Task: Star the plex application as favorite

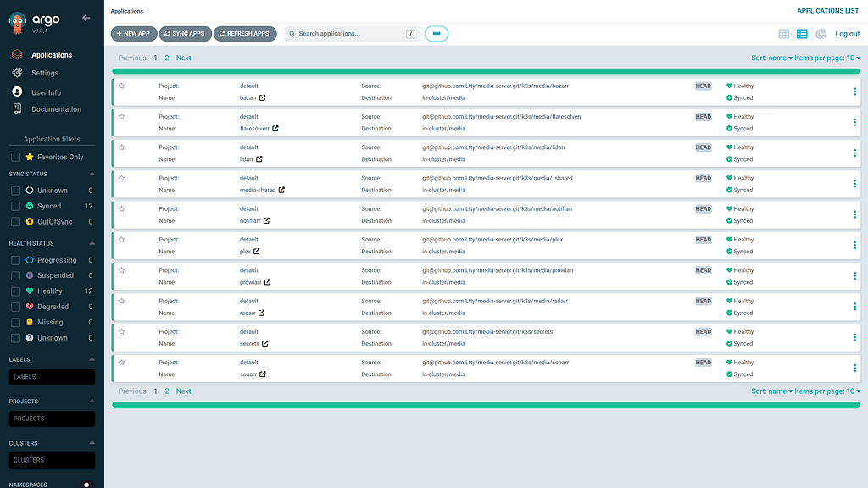Action: (x=122, y=240)
